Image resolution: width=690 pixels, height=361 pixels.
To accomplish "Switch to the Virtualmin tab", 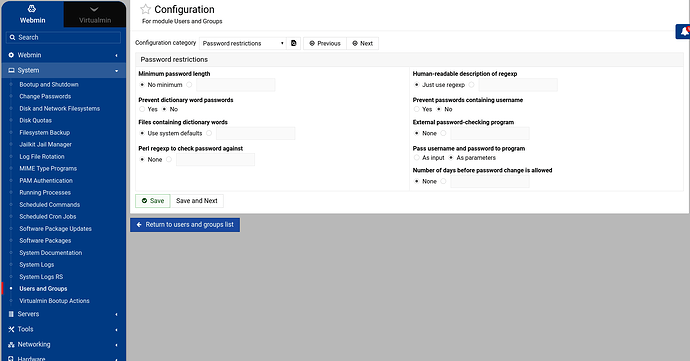I will point(95,14).
